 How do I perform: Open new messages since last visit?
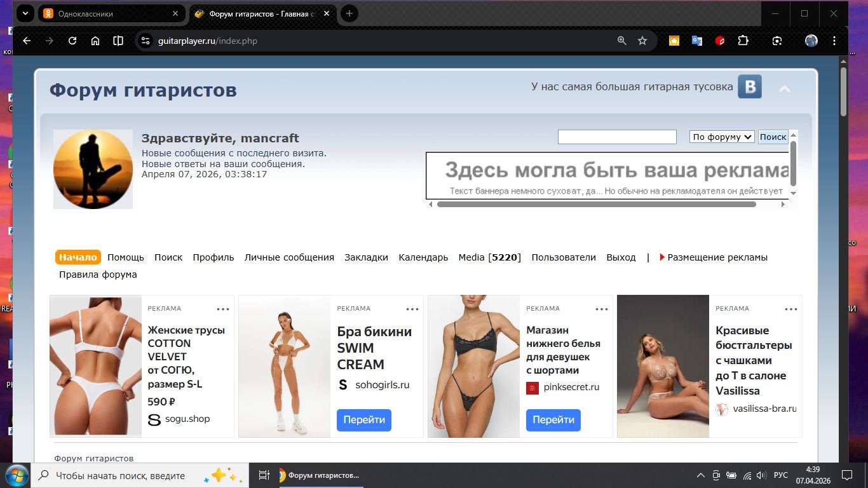(234, 153)
